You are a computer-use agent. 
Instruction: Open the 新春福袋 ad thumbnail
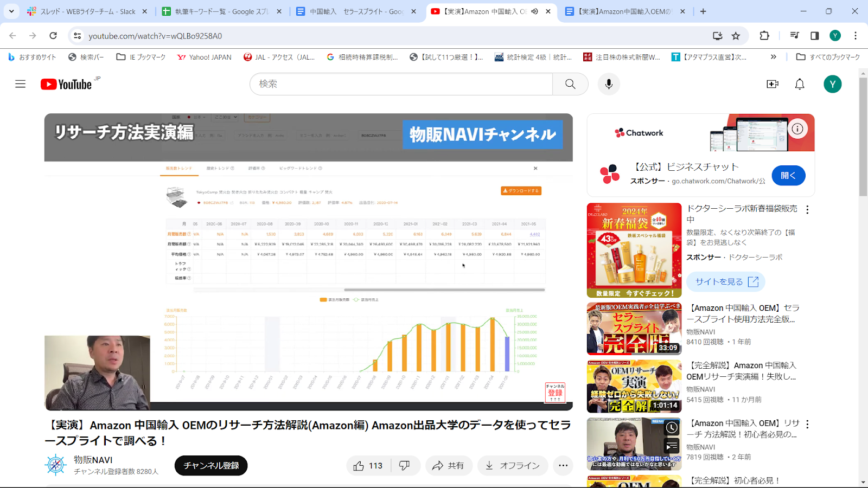(x=634, y=250)
